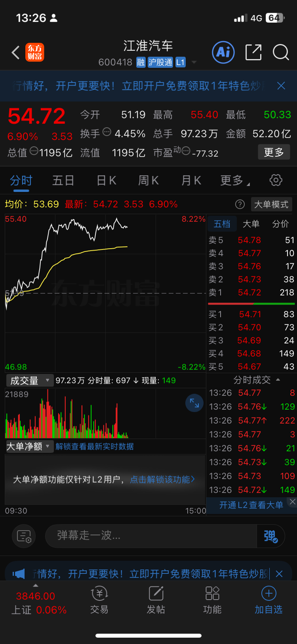Send a 弹 bullet comment icon

point(271,536)
